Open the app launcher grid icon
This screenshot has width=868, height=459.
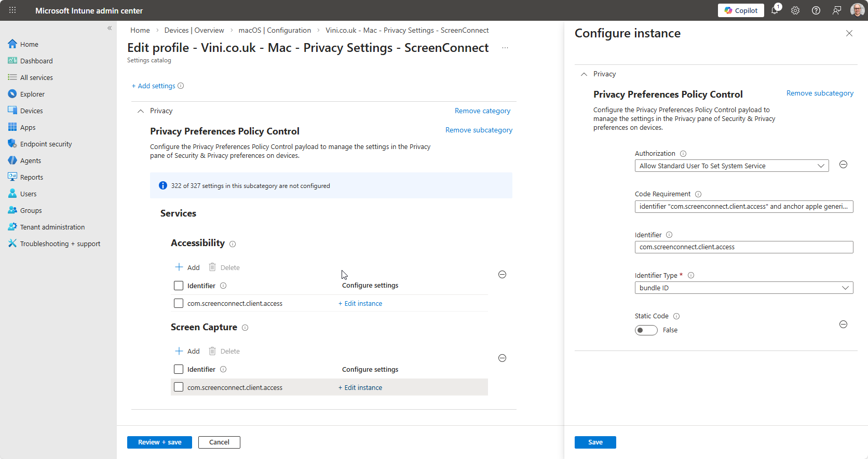pyautogui.click(x=12, y=10)
